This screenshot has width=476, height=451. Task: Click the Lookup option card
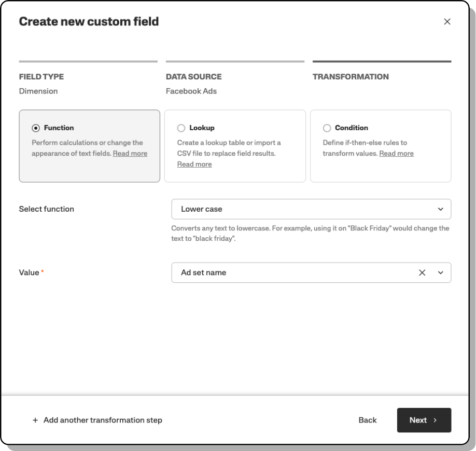[235, 146]
